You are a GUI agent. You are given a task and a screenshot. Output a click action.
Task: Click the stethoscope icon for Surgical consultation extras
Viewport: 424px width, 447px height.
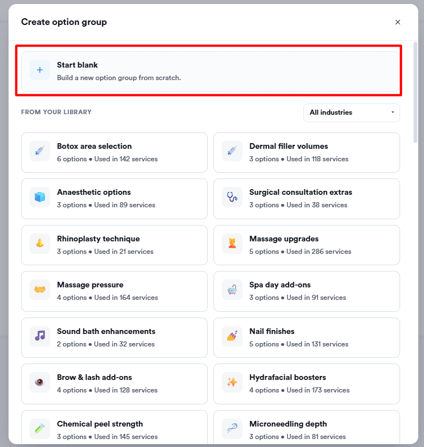click(x=232, y=197)
